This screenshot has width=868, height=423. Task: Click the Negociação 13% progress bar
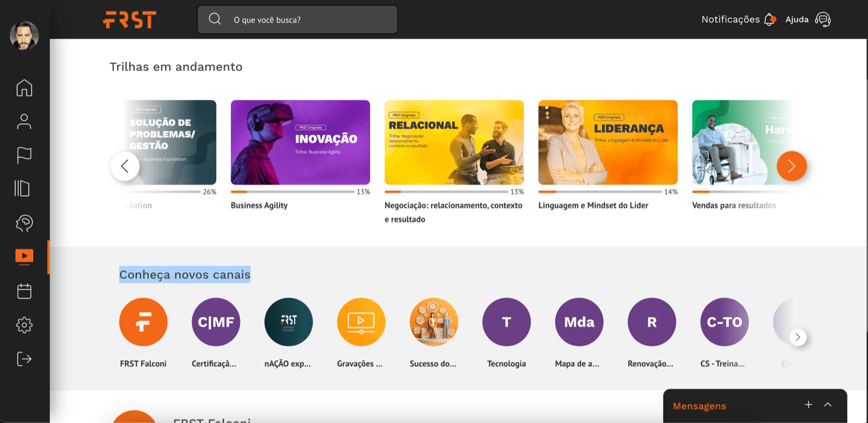click(446, 192)
